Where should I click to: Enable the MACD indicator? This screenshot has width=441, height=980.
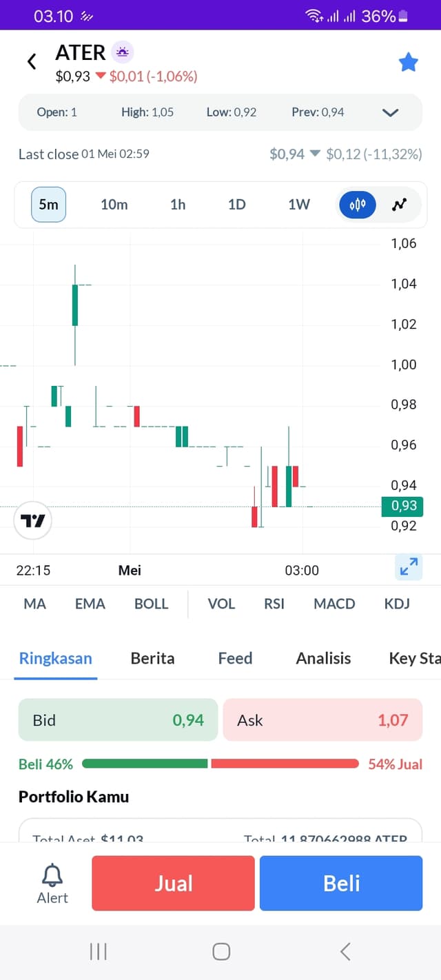[334, 604]
